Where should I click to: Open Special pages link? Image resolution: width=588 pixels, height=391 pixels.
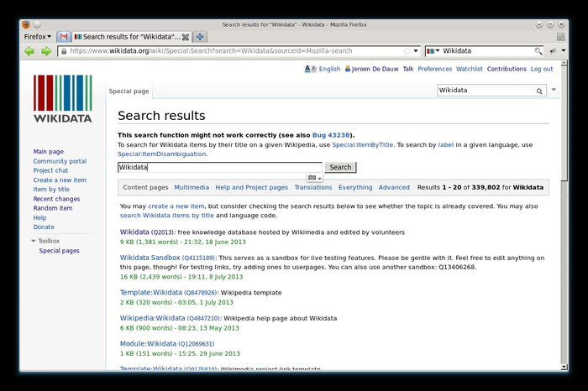pos(60,251)
